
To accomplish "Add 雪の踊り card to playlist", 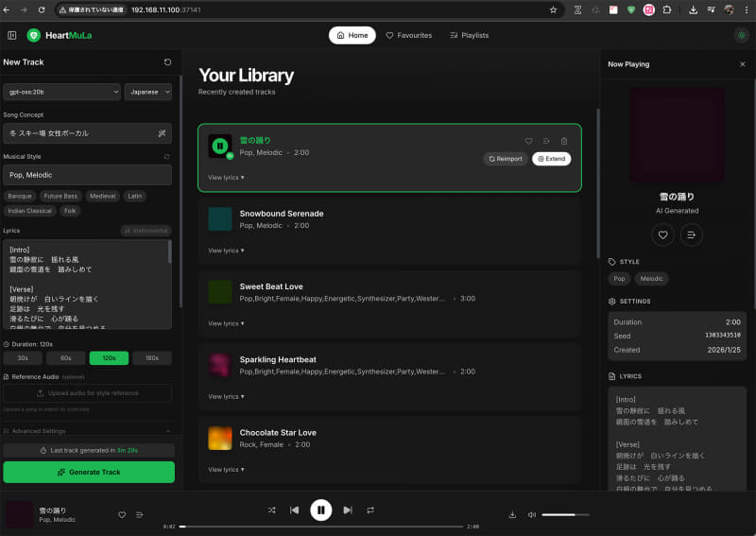I will pyautogui.click(x=546, y=141).
